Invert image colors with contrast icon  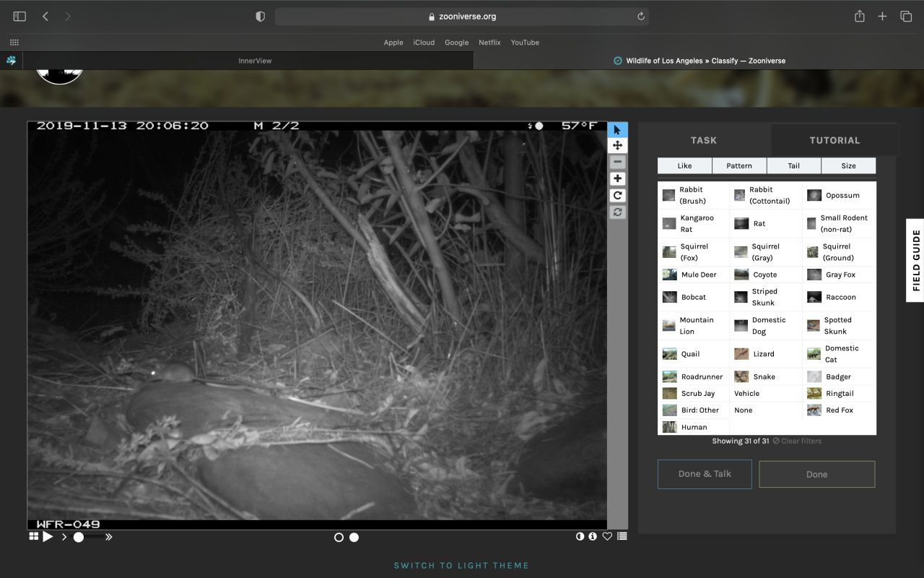pyautogui.click(x=580, y=537)
